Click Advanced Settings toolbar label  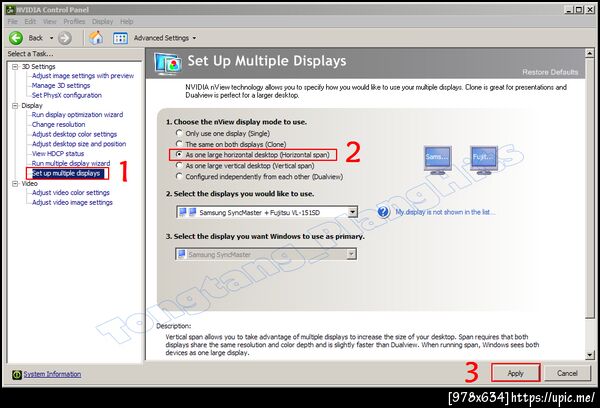pos(161,38)
